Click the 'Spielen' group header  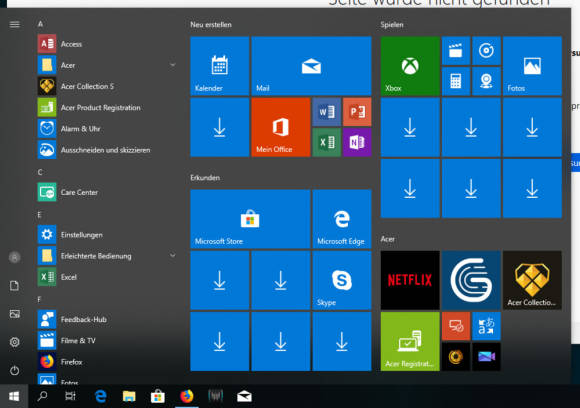[x=392, y=25]
